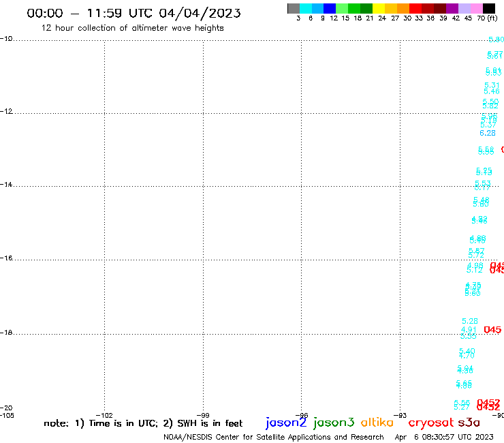Viewport: 504px width, 443px height.
Task: Click the '-14' latitude axis label
Action: point(6,184)
